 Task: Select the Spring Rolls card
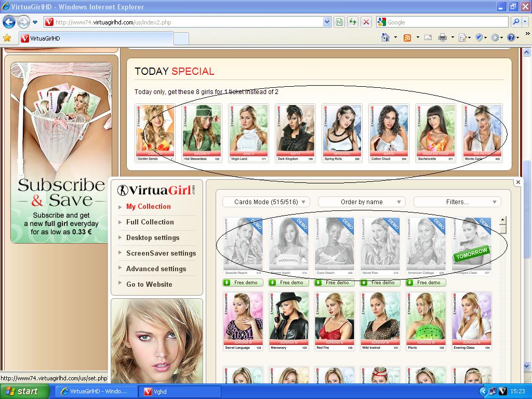click(x=342, y=133)
